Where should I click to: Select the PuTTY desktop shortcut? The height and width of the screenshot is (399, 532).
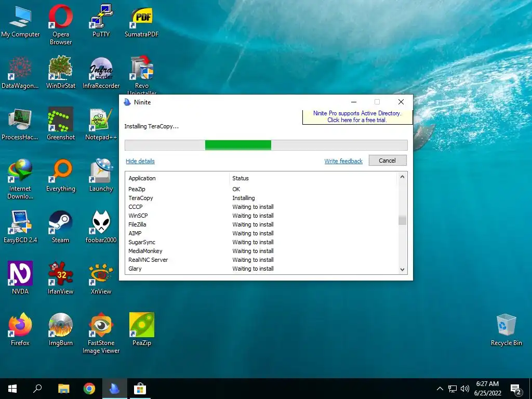[101, 21]
